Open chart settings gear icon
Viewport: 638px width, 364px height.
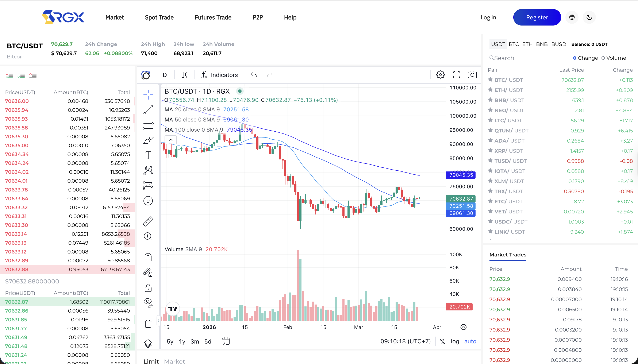(x=441, y=75)
